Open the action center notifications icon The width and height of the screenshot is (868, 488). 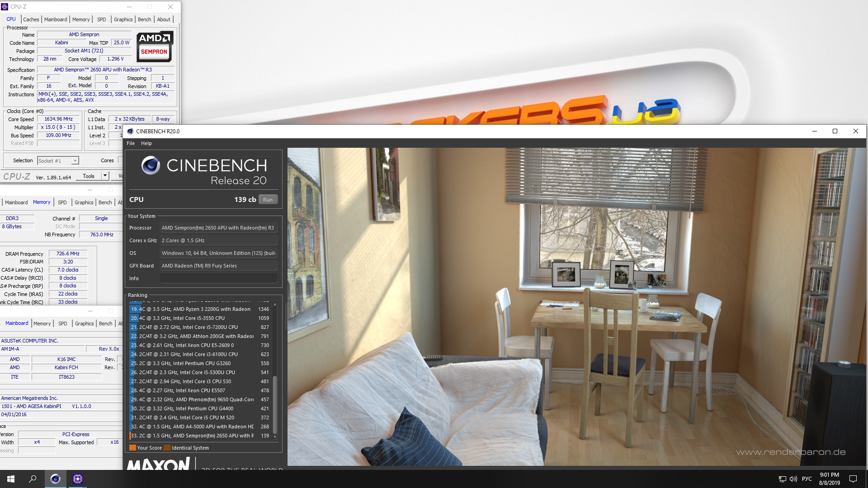[x=853, y=479]
